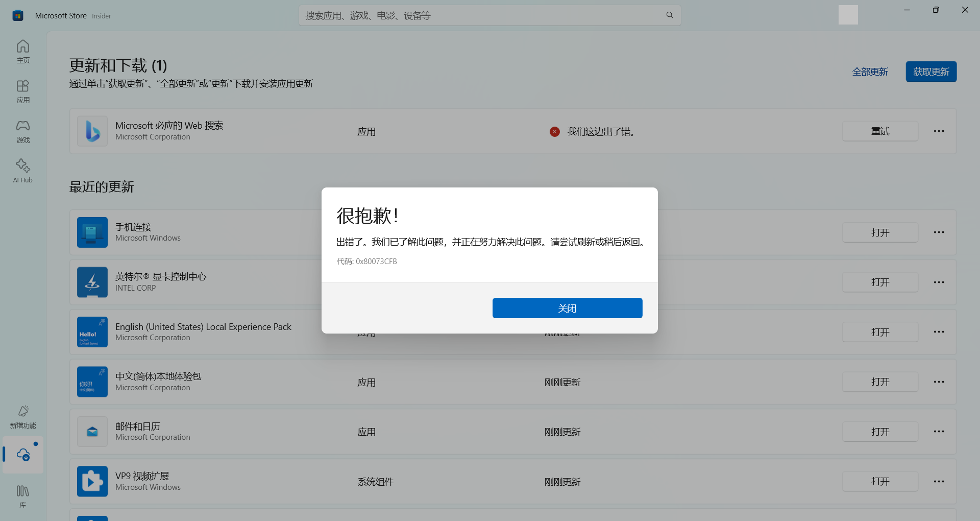Open English Local Experience Pack with 打开

[x=880, y=332]
